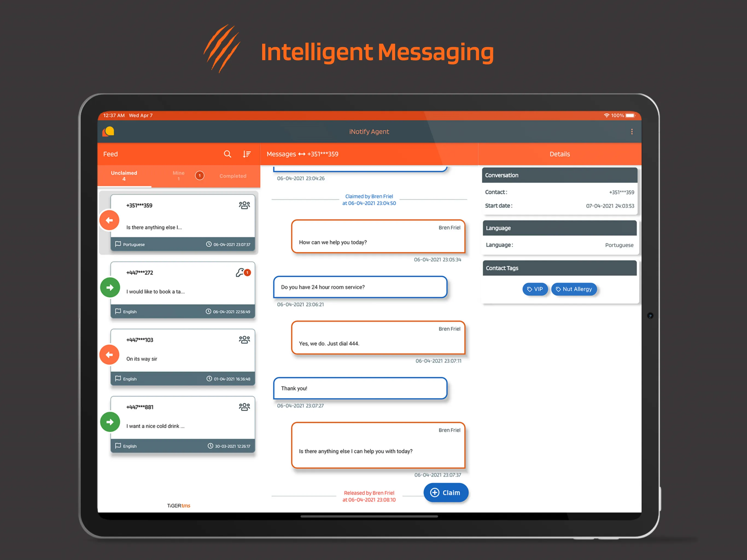
Task: Click the VIP contact tag
Action: (534, 289)
